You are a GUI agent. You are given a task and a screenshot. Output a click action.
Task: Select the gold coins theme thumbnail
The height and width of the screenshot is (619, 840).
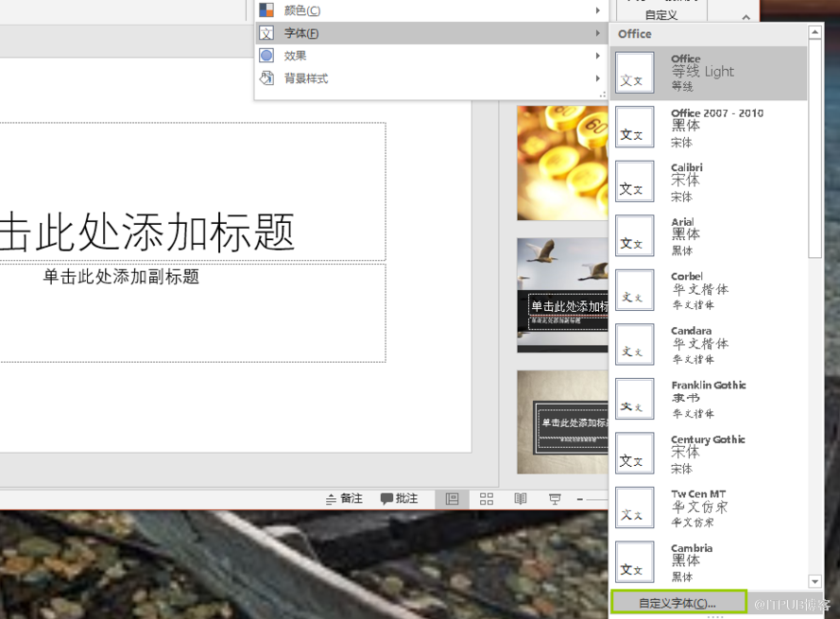point(562,163)
